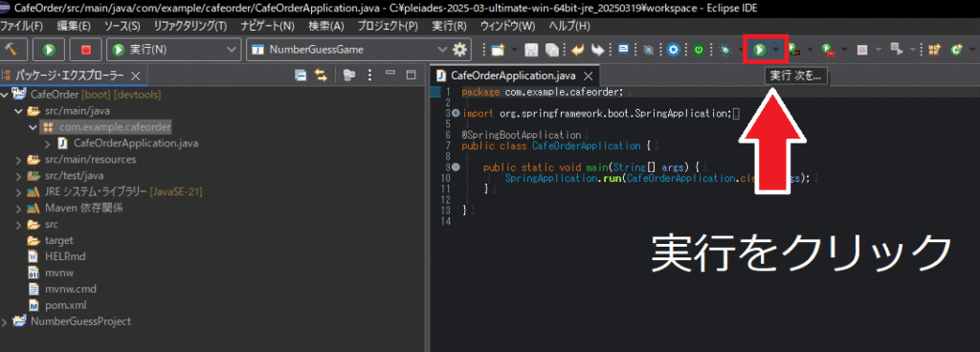Click the Save All icon
The height and width of the screenshot is (352, 980).
552,50
